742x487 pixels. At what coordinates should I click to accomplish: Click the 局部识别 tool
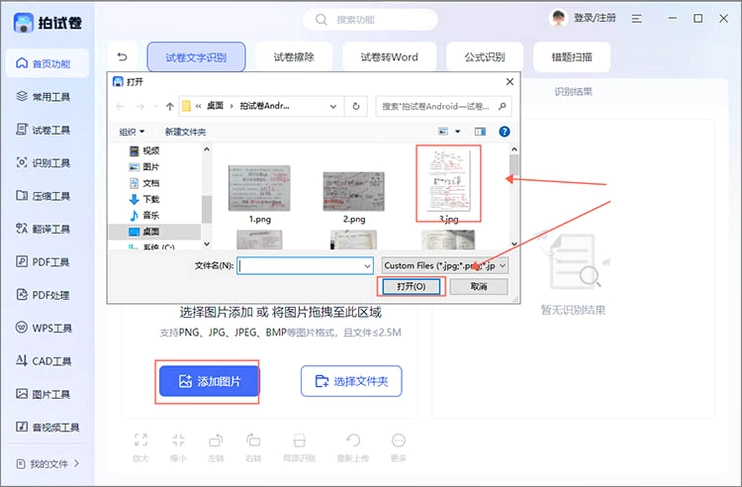point(299,447)
